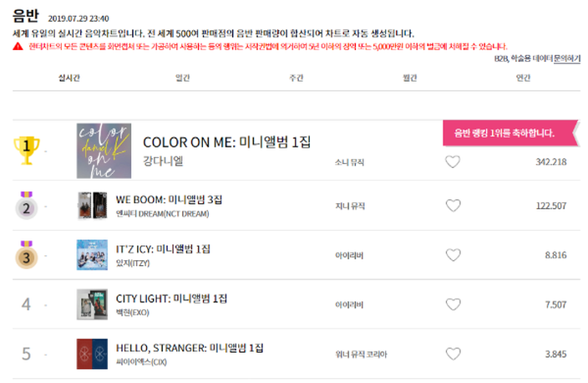Open the 연간 chart tab
588x383 pixels.
pos(523,78)
